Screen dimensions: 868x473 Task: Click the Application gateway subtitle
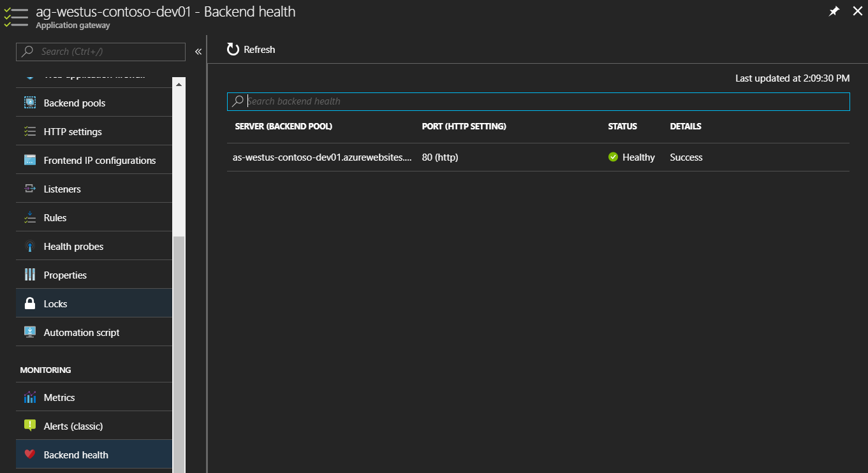(x=73, y=25)
